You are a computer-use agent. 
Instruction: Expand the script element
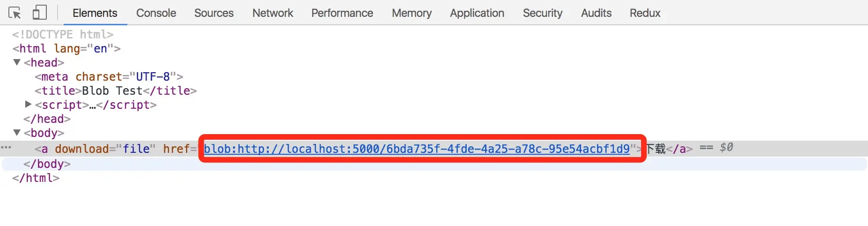click(x=28, y=104)
